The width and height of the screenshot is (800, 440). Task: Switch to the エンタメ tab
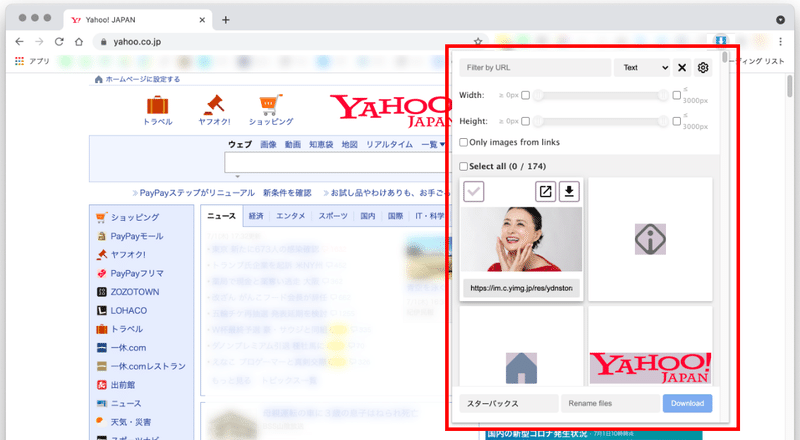tap(290, 216)
